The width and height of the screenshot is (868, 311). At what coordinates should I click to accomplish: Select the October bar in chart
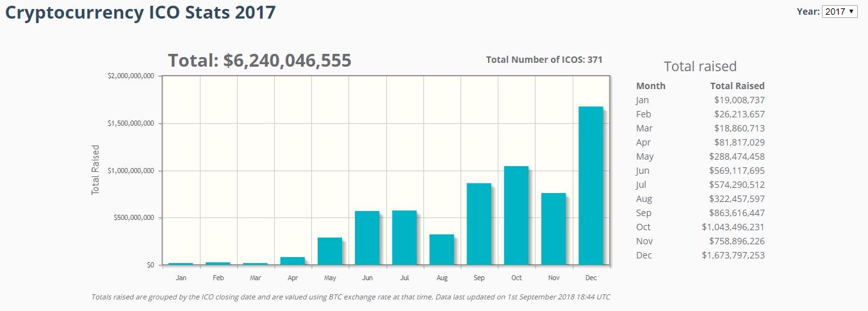(x=516, y=215)
